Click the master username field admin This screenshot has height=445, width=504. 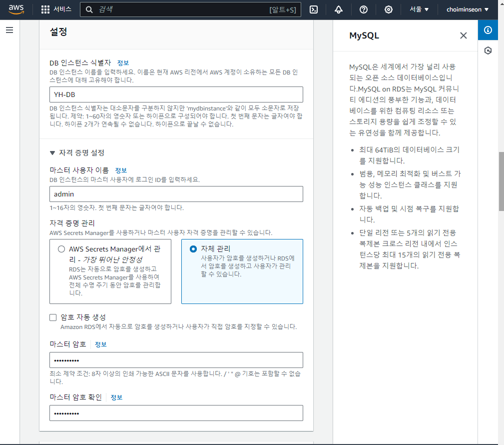176,194
